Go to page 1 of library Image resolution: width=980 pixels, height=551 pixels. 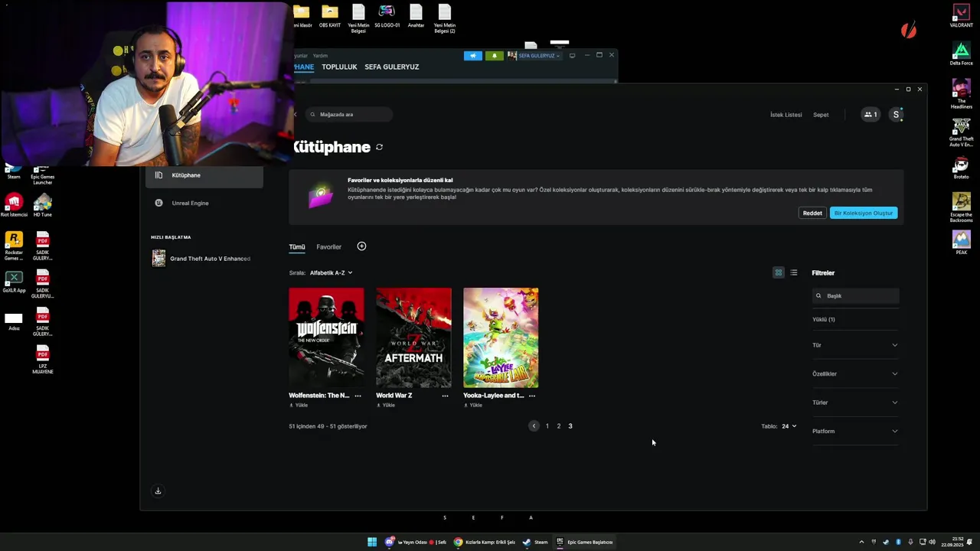tap(547, 426)
